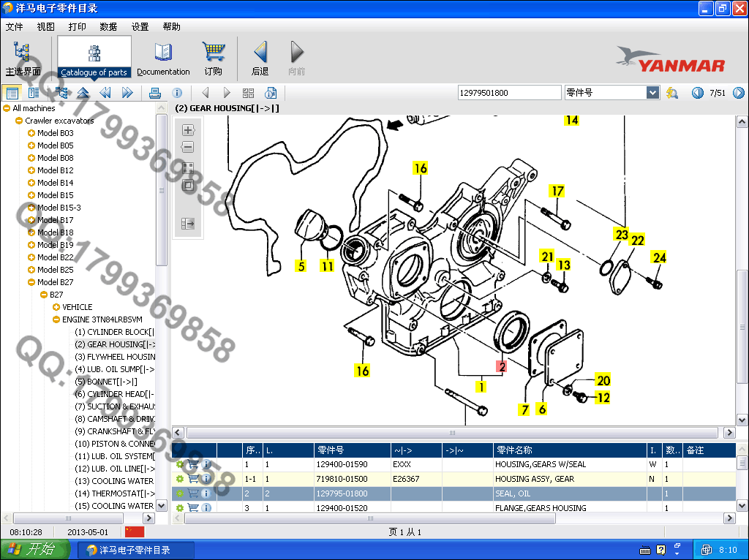Click the zoom in button on the diagram
The image size is (749, 560).
tap(188, 130)
